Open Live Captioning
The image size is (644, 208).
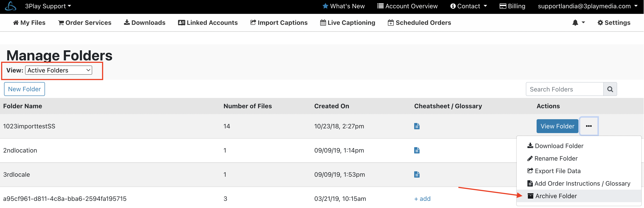coord(348,23)
